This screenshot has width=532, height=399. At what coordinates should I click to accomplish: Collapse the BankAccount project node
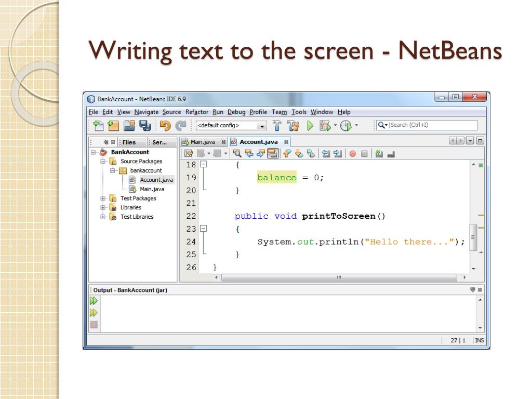point(94,152)
